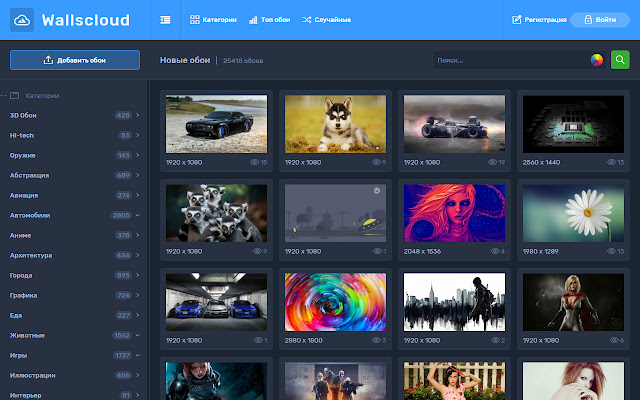Screen dimensions: 640x400
Task: Open the lemurs wallpaper thumbnail
Action: click(216, 213)
